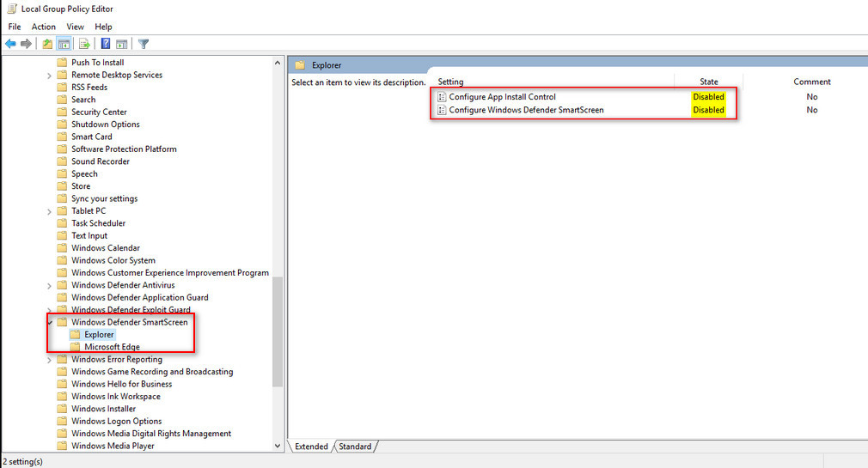Open the View menu
Viewport: 868px width, 468px height.
click(x=76, y=27)
